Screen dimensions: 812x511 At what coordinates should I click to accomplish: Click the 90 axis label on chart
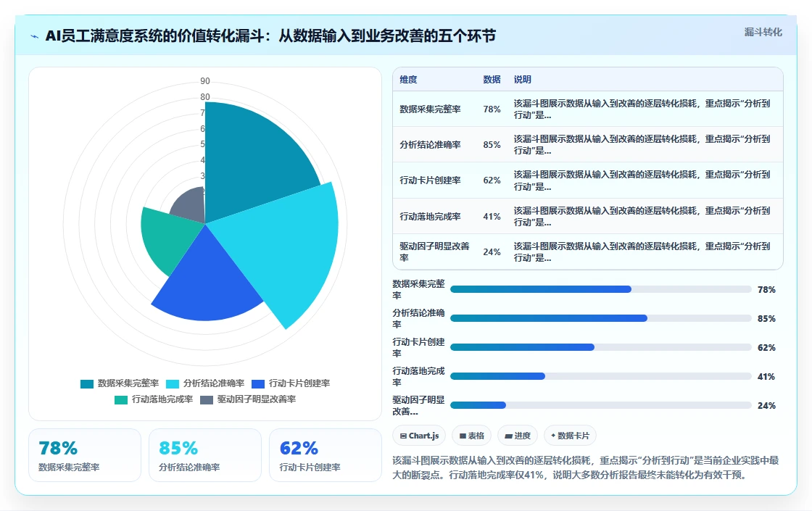(205, 81)
